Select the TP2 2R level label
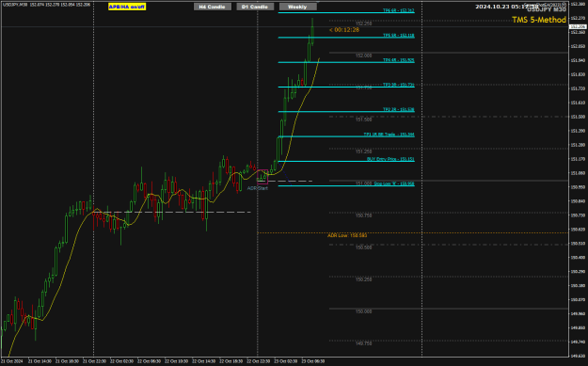The image size is (588, 366). tap(398, 109)
